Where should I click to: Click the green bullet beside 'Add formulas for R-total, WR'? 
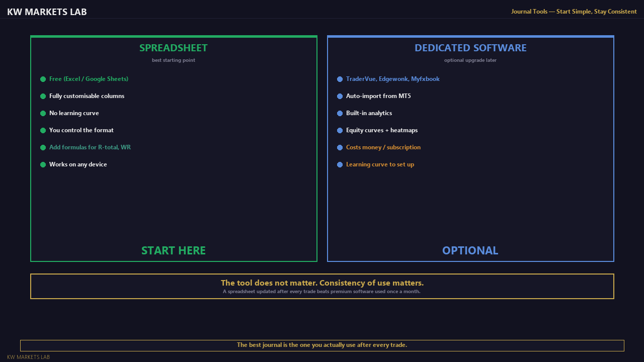pos(43,147)
